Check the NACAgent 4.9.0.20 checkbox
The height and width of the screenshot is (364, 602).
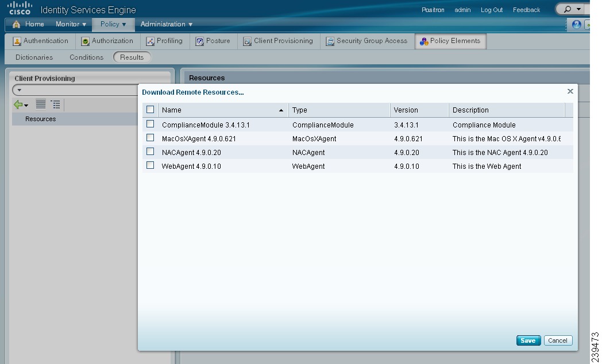pyautogui.click(x=150, y=152)
